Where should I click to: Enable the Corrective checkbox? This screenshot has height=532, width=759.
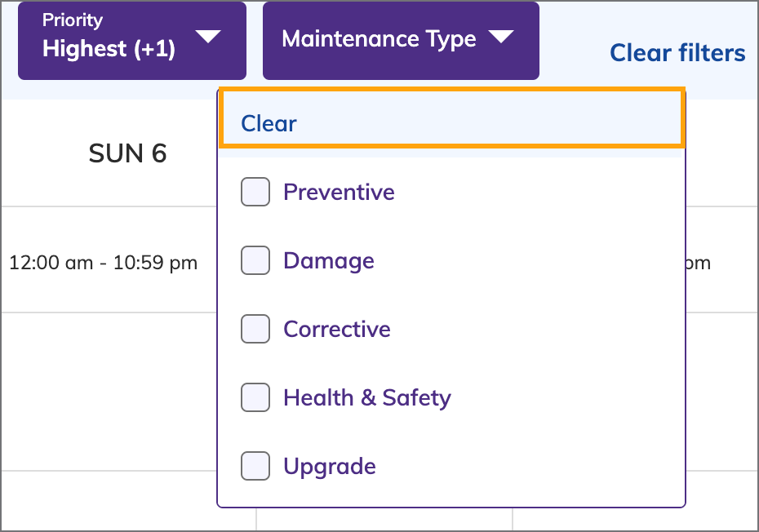point(255,330)
